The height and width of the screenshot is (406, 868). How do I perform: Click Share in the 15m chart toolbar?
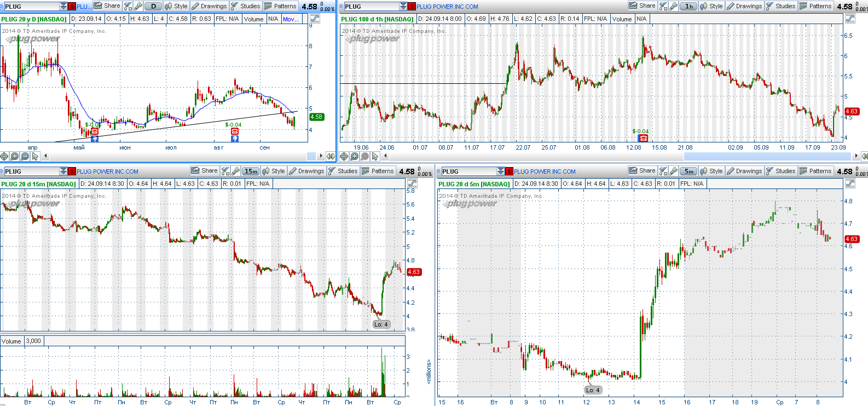[204, 171]
